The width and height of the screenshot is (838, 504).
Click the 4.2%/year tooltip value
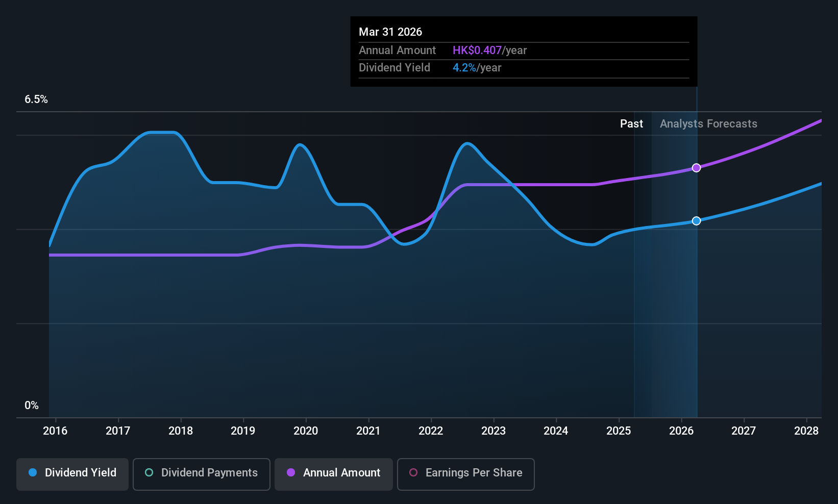pos(477,68)
